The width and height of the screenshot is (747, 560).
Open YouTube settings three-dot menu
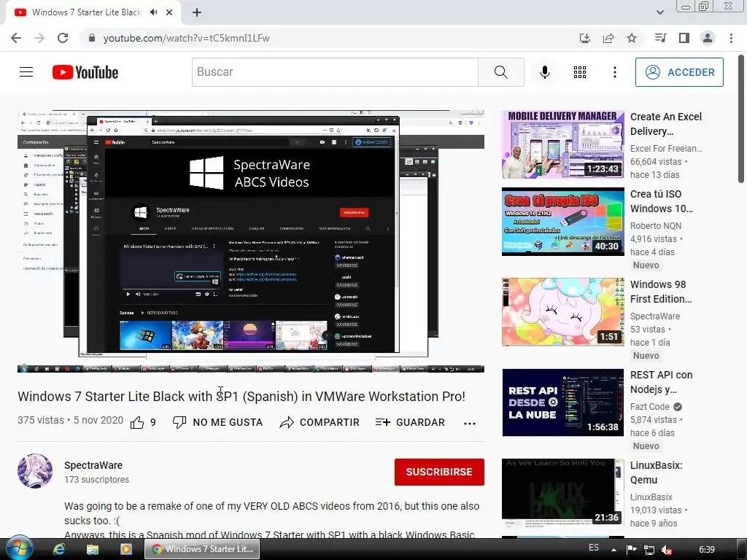tap(614, 72)
